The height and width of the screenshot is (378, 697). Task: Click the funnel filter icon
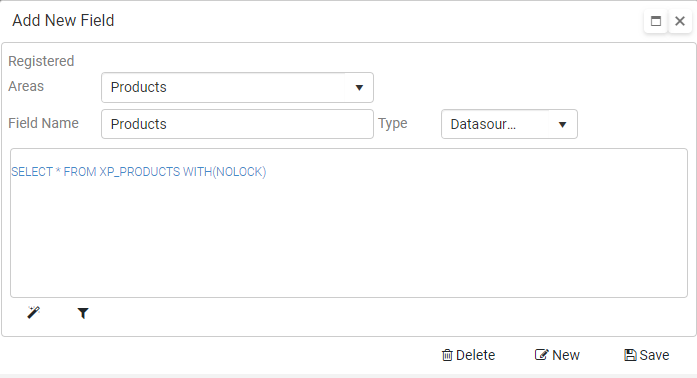pyautogui.click(x=83, y=314)
